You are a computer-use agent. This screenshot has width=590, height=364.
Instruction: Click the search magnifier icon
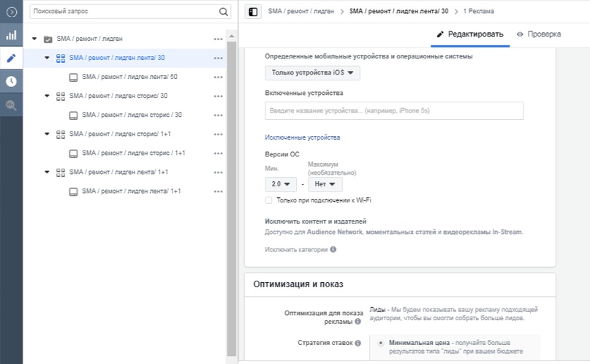pyautogui.click(x=223, y=12)
